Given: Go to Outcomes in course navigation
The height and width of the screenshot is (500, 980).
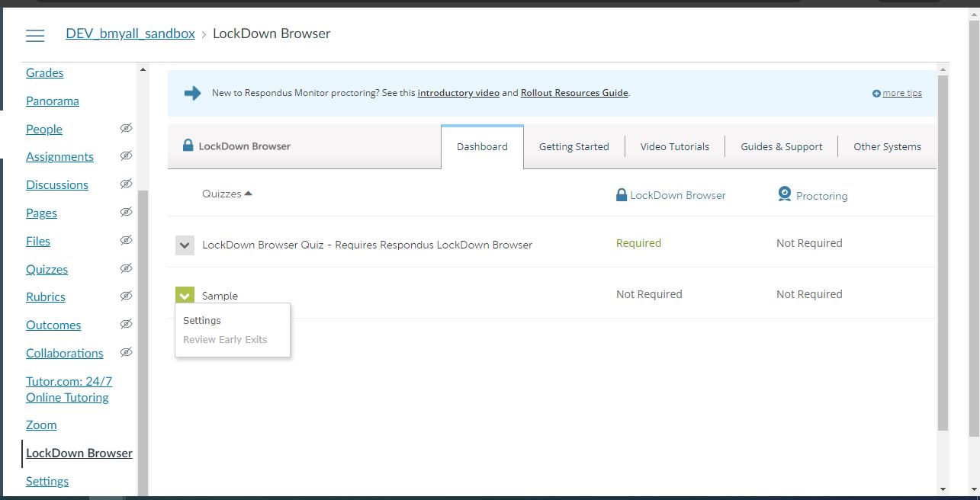Looking at the screenshot, I should pyautogui.click(x=53, y=325).
